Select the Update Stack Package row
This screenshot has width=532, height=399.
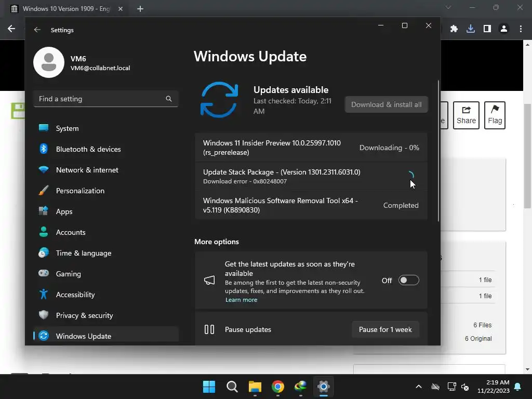(x=311, y=176)
